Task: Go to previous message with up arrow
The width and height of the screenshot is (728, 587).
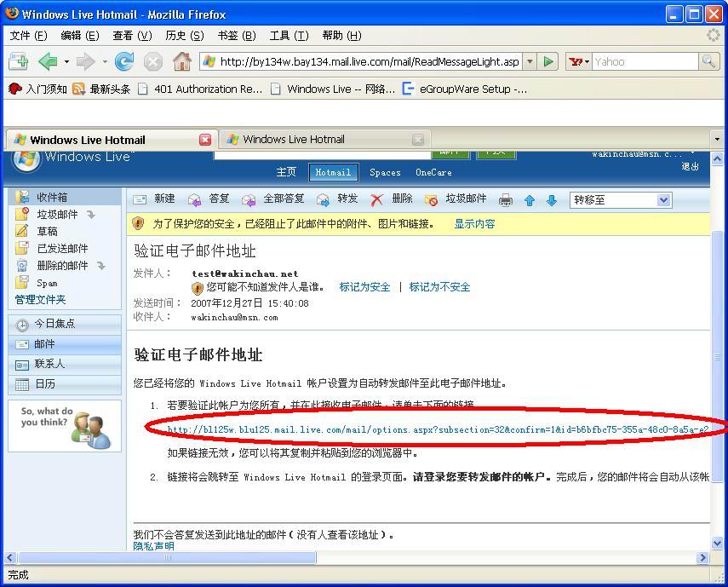Action: pyautogui.click(x=530, y=200)
